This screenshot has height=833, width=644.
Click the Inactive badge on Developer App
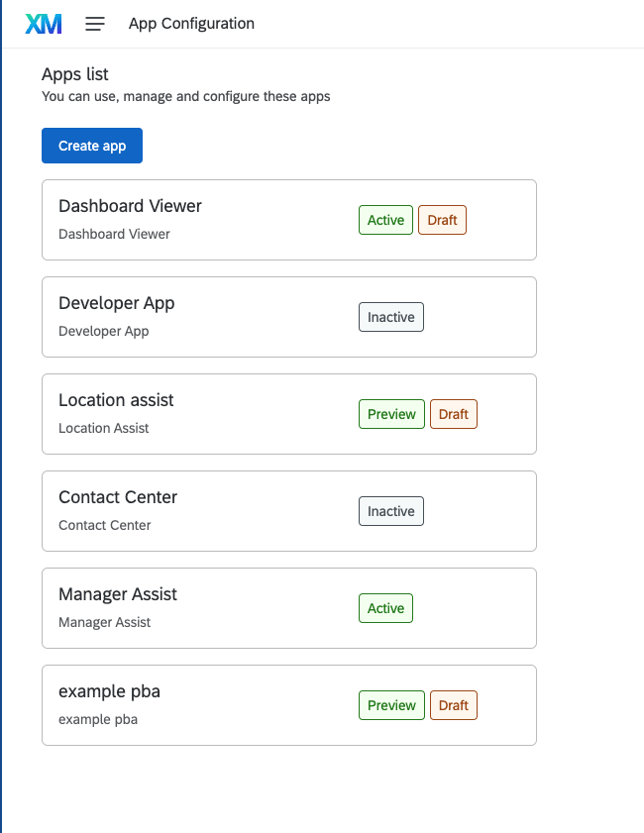(x=391, y=317)
